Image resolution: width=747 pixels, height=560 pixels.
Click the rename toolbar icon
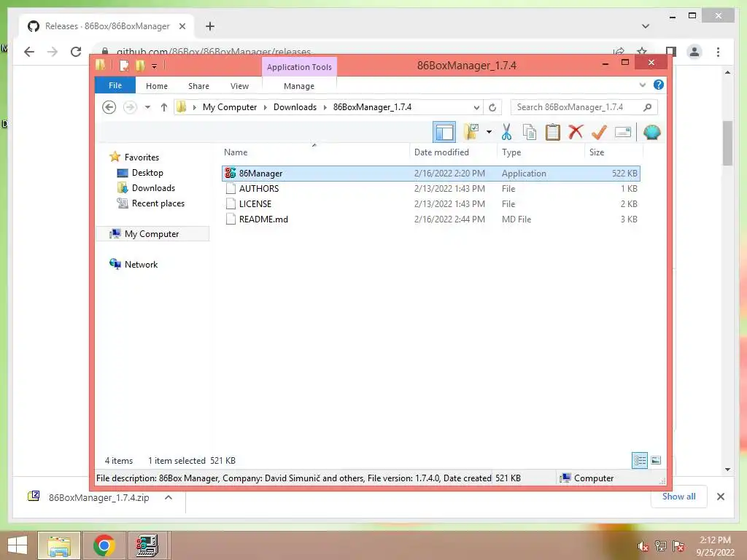(623, 132)
